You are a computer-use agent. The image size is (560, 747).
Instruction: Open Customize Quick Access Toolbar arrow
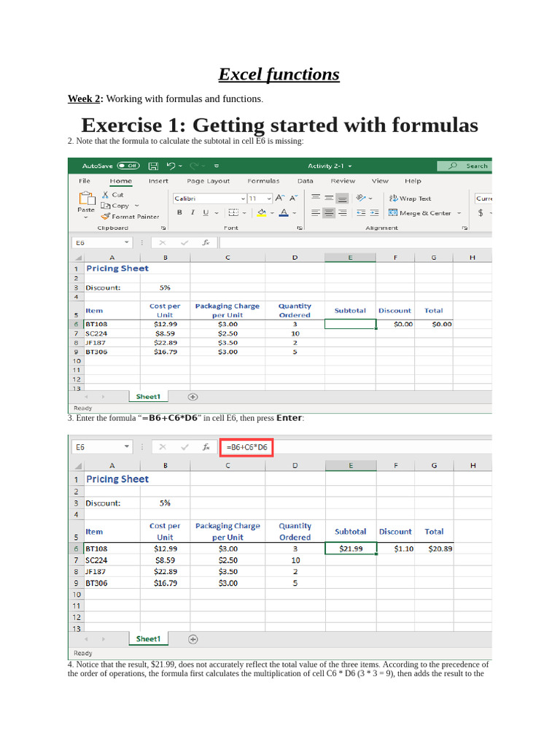point(216,166)
